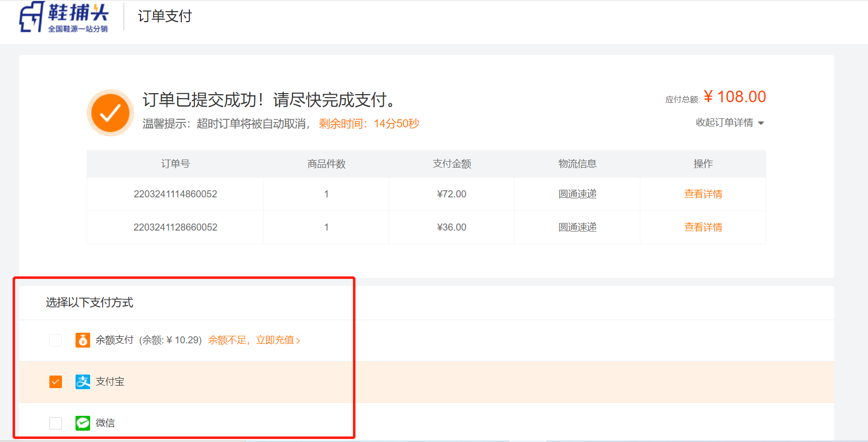The image size is (868, 442).
Task: Click the Alipay logo icon
Action: pyautogui.click(x=83, y=382)
